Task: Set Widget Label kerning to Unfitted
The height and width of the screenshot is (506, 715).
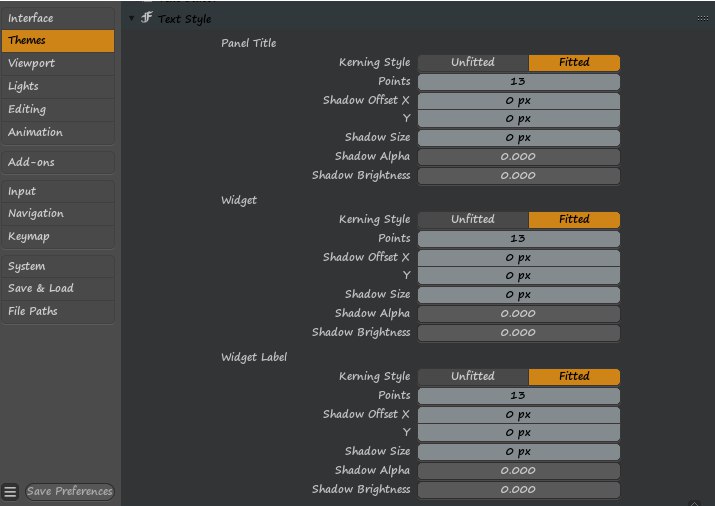Action: (473, 377)
